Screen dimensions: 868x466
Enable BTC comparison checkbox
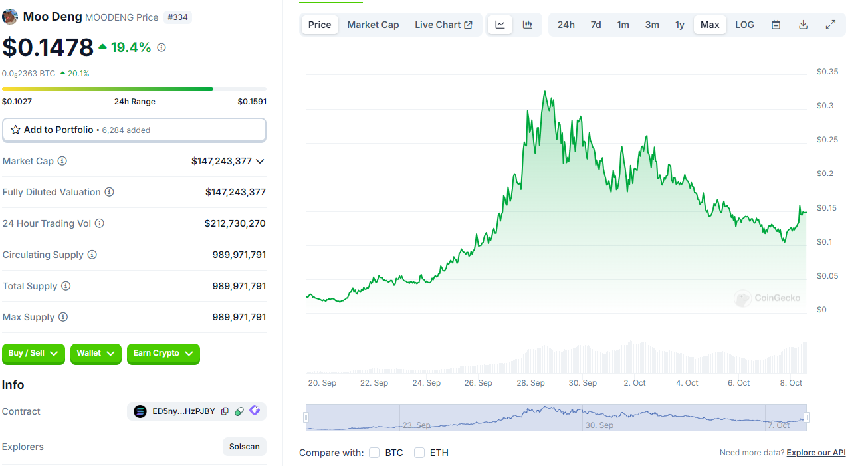[374, 453]
